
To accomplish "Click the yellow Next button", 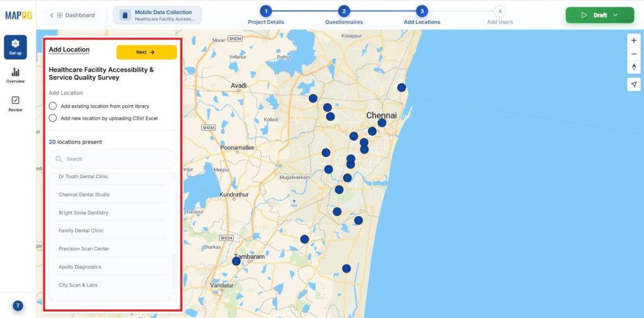I will point(146,52).
